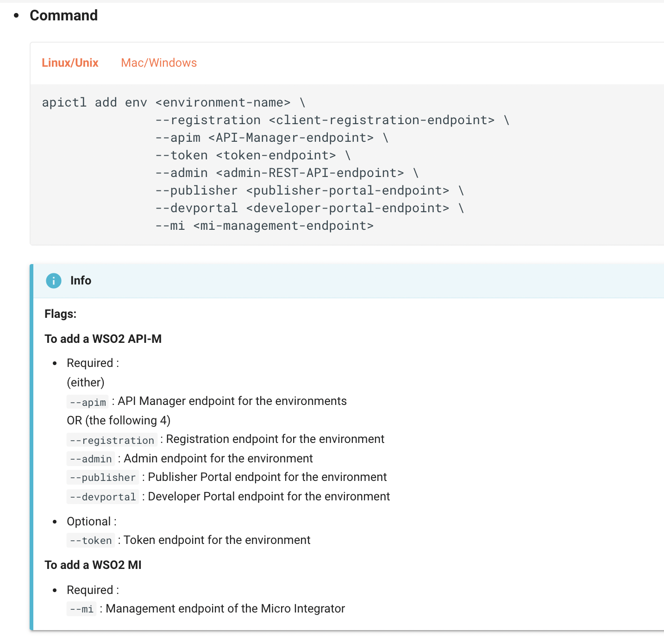
Task: Click the --token flag under Optional
Action: point(91,541)
